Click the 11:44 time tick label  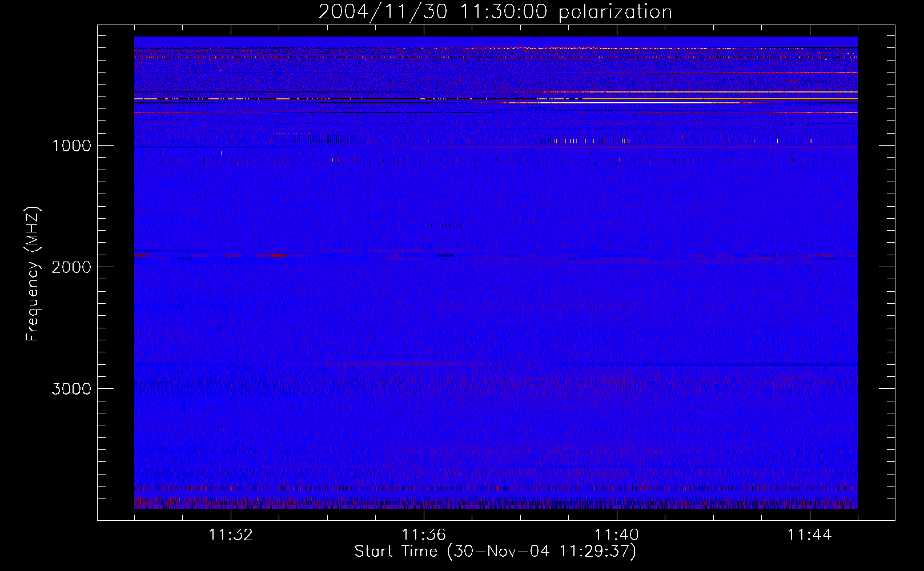810,535
